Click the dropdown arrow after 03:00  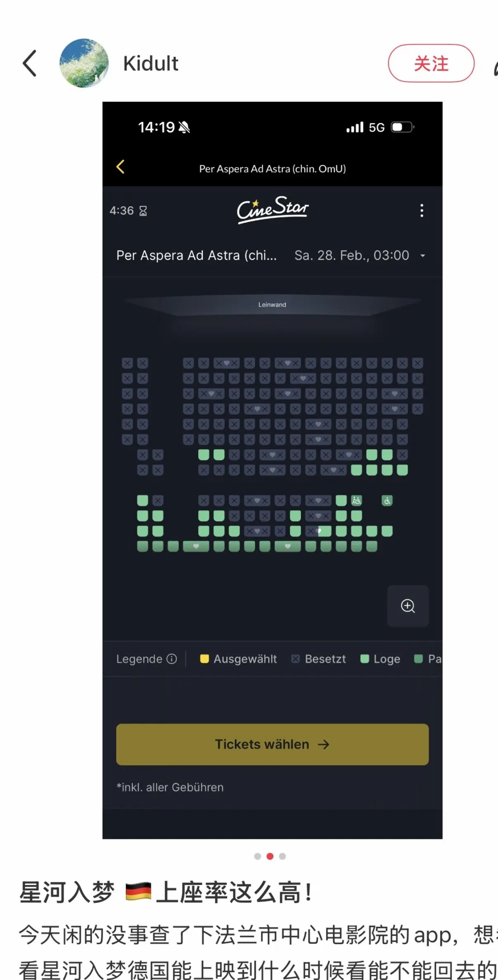coord(423,256)
